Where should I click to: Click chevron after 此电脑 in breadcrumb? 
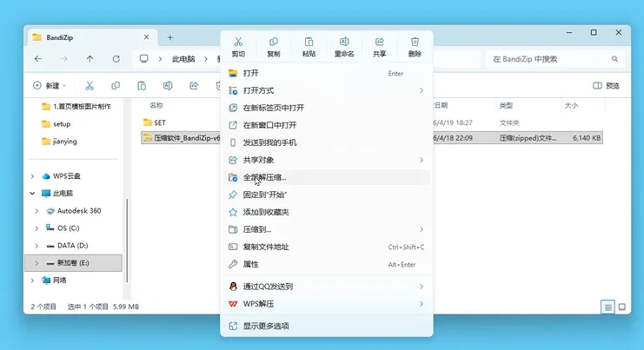[x=206, y=59]
